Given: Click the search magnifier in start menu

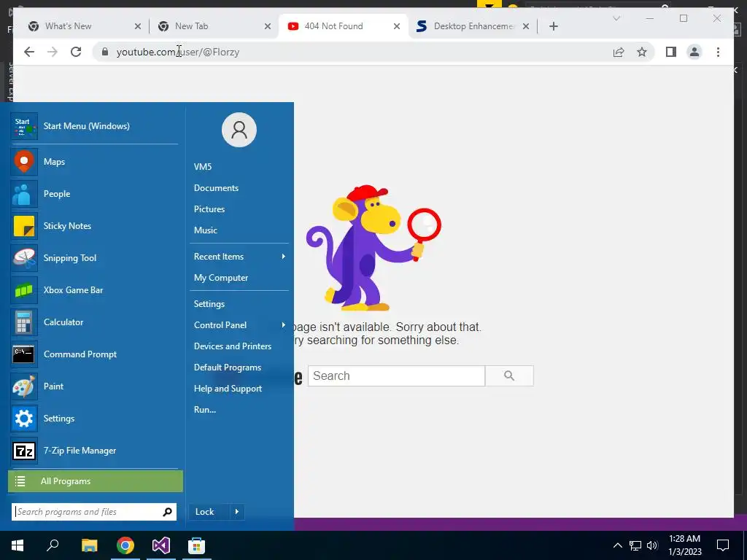Looking at the screenshot, I should point(167,512).
